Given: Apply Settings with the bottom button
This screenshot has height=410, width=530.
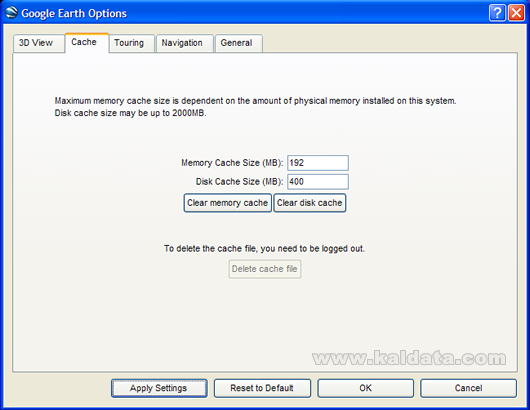Looking at the screenshot, I should pos(159,388).
